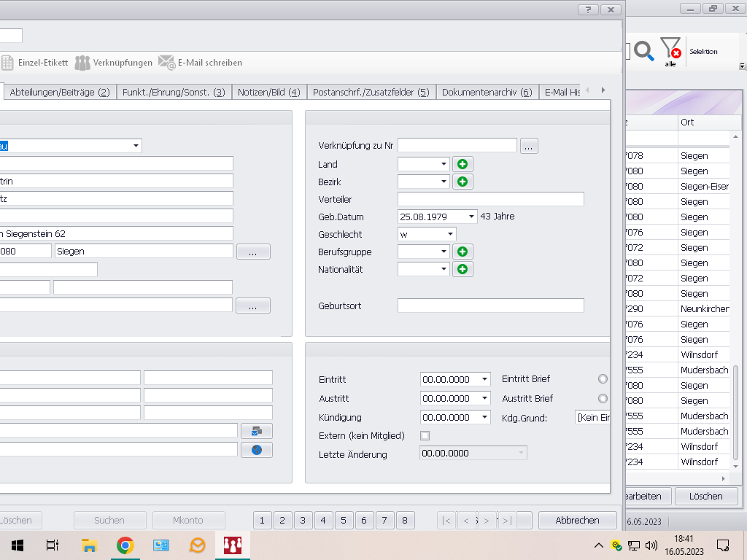
Task: Select the Austritt Brief radio button
Action: (603, 399)
